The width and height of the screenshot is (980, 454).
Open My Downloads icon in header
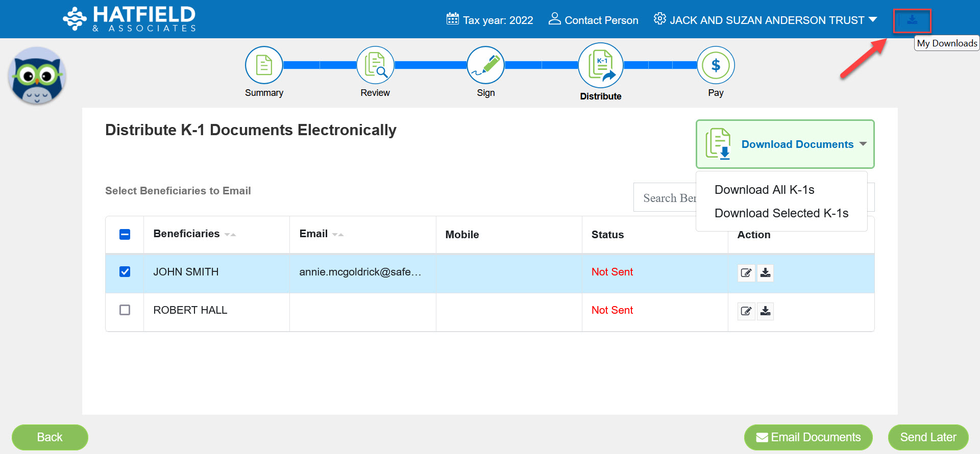pos(912,21)
